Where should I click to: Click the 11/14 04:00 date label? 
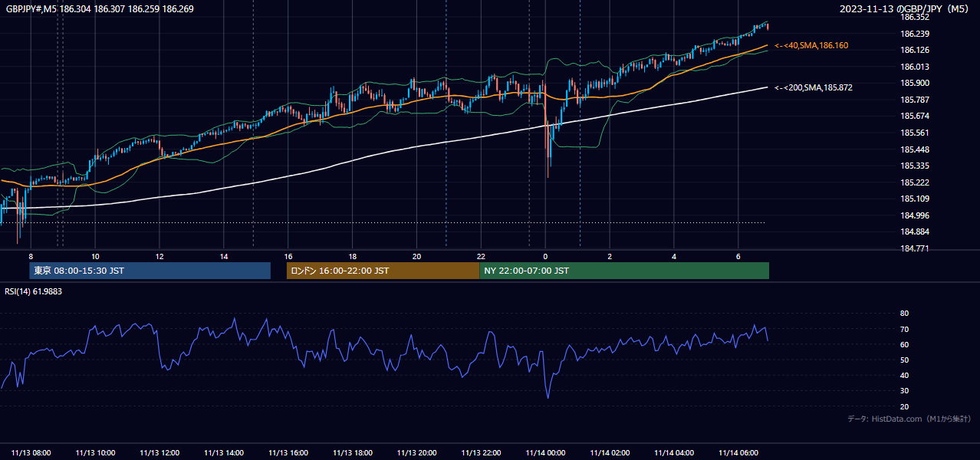675,453
